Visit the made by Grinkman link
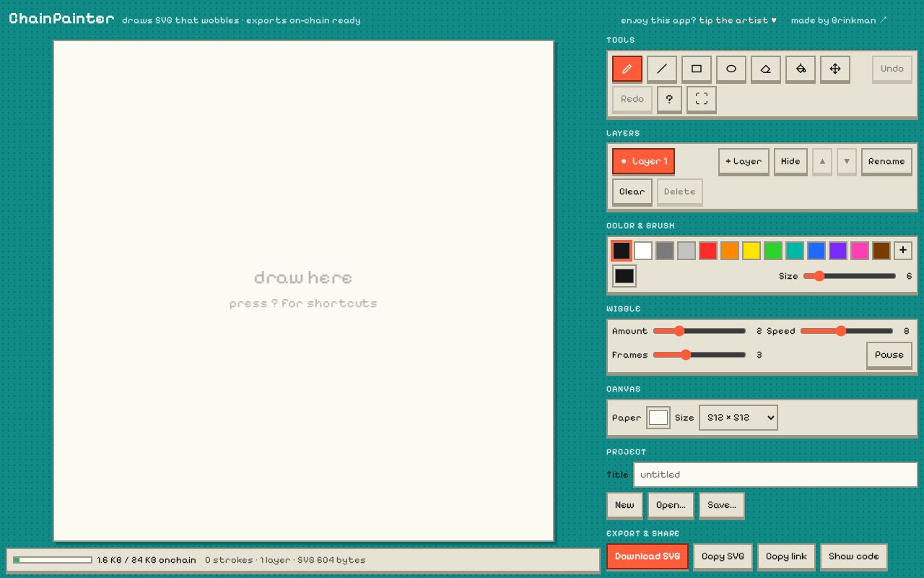 tap(840, 20)
